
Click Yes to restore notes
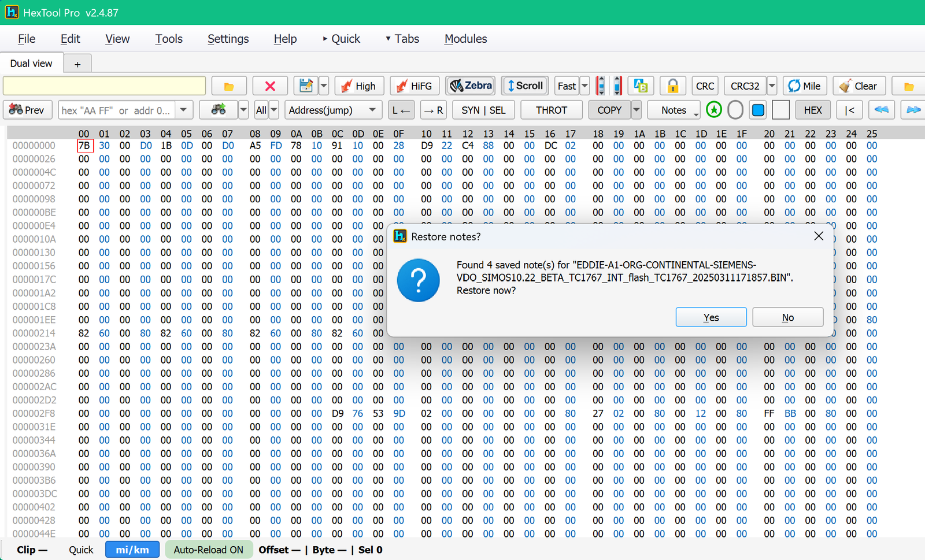711,317
